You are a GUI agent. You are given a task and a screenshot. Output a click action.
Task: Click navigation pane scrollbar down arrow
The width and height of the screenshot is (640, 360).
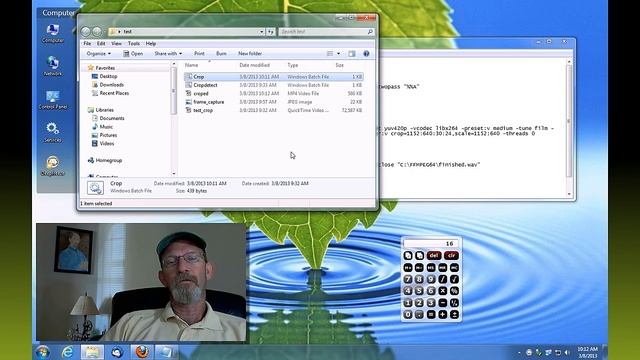click(x=174, y=173)
